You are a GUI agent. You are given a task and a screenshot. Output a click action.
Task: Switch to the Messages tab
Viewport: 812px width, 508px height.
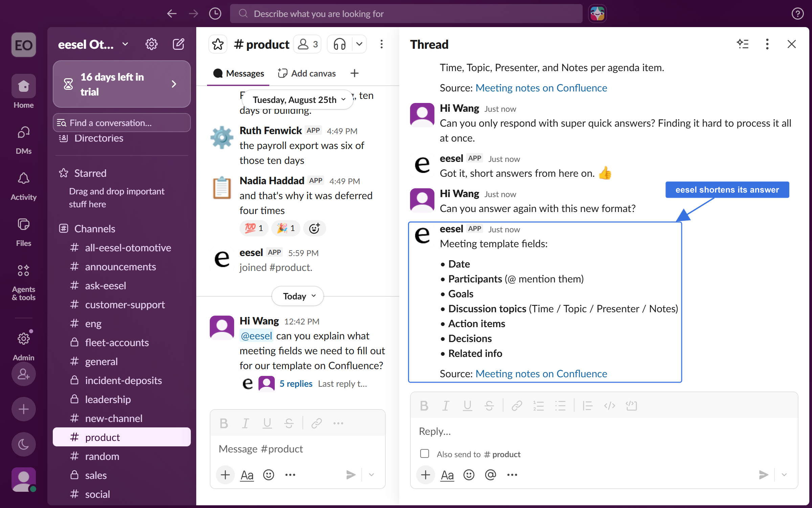pos(239,73)
